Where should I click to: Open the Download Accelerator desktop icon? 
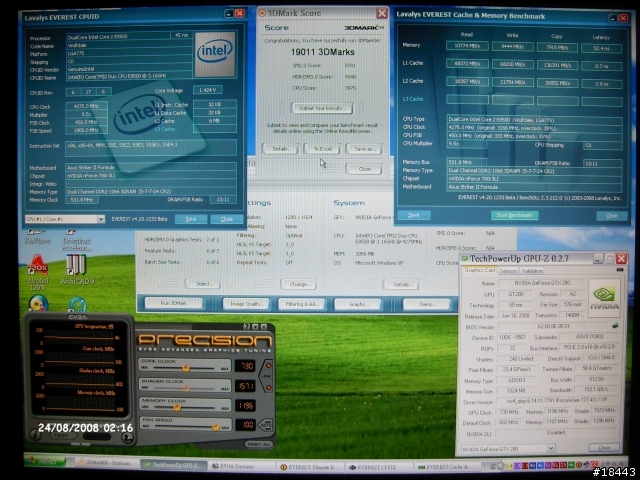tap(76, 240)
